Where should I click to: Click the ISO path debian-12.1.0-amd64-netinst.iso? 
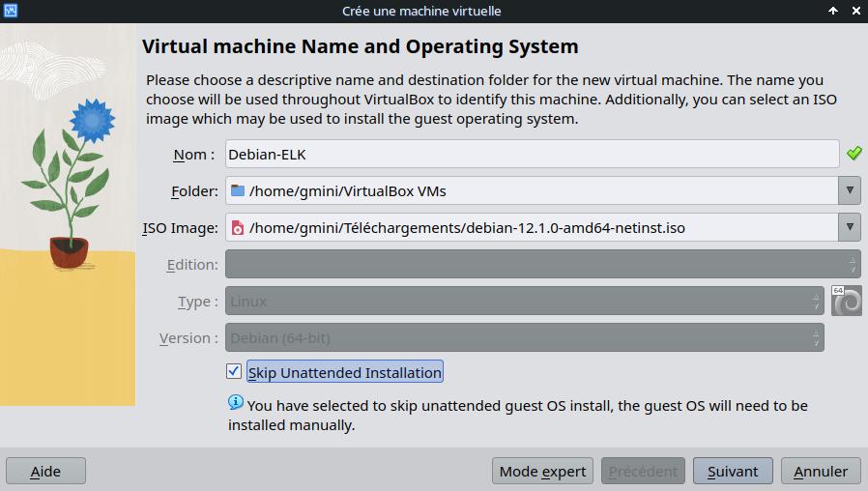click(x=467, y=227)
